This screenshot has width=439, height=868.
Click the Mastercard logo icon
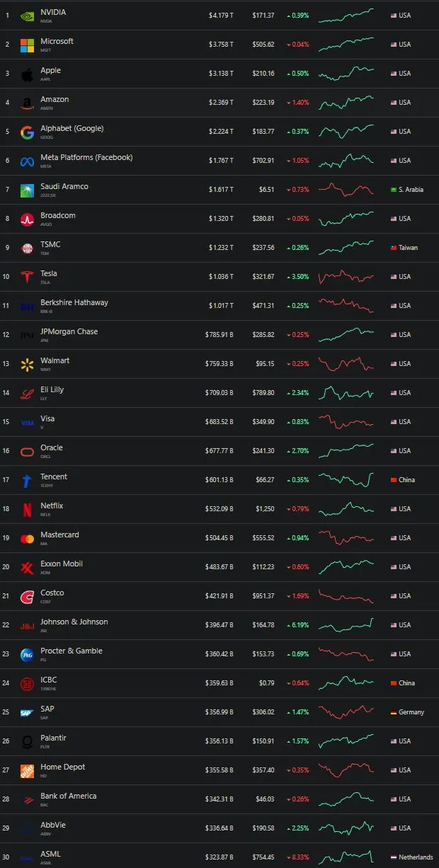coord(27,538)
